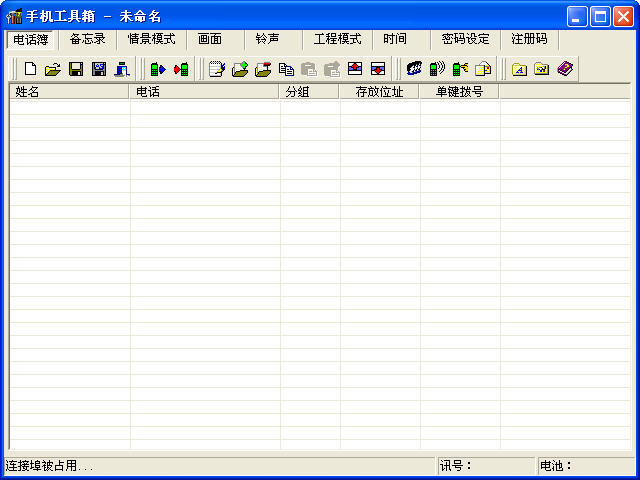Open the 备忘录 tab

pos(87,39)
